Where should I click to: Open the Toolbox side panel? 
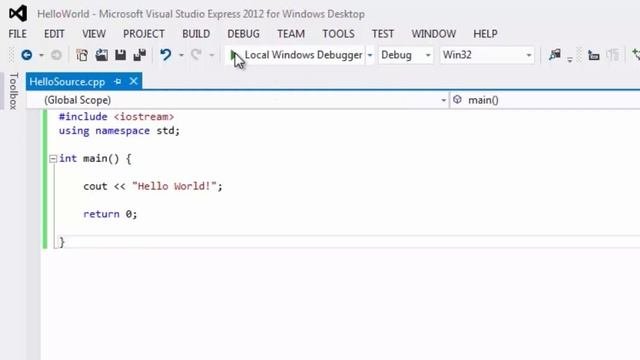click(x=13, y=91)
